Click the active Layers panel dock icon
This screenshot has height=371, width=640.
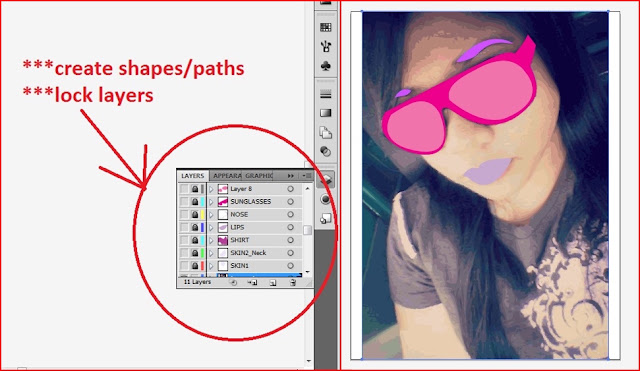326,180
